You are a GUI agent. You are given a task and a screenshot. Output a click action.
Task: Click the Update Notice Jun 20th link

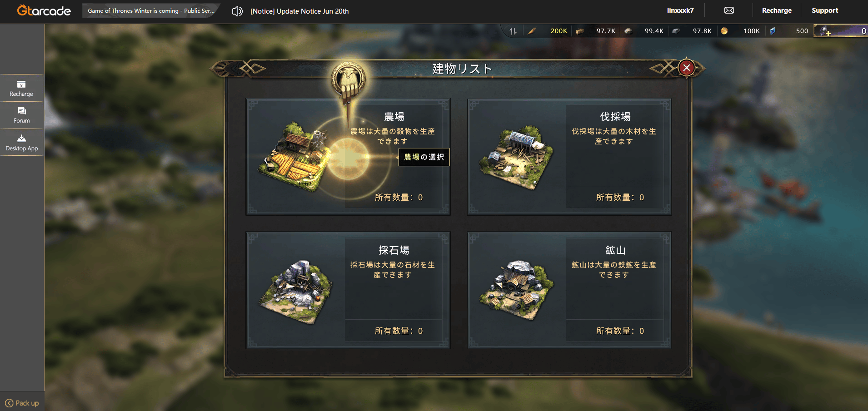point(299,11)
